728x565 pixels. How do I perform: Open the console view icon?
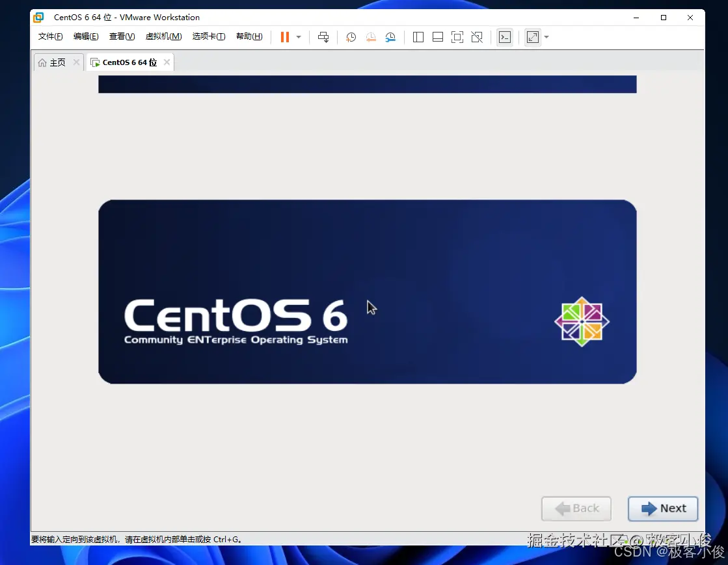pos(505,37)
